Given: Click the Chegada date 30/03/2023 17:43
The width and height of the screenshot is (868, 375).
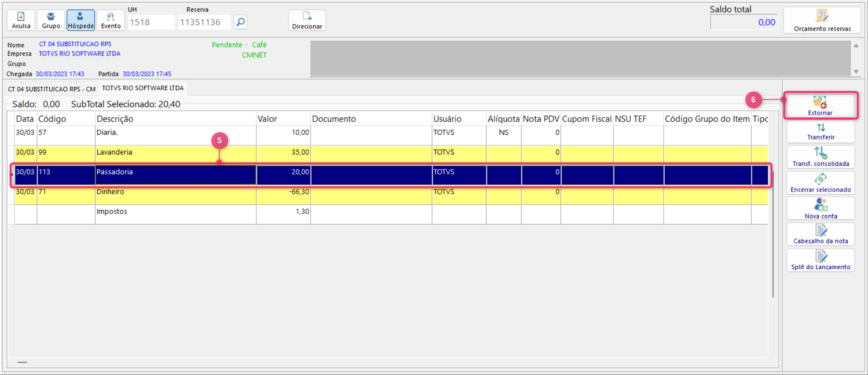Looking at the screenshot, I should tap(60, 74).
